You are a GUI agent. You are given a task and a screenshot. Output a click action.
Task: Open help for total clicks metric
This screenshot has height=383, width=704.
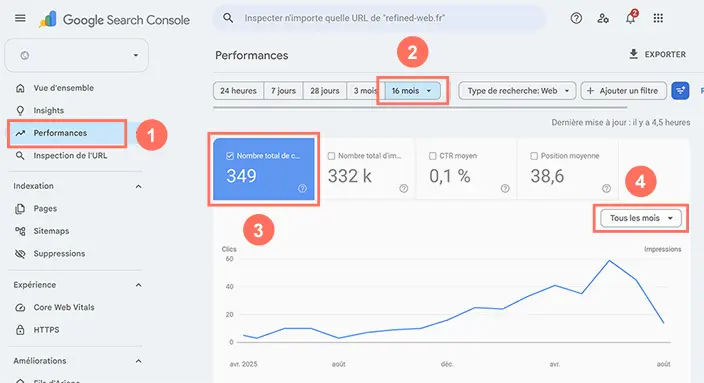(302, 189)
